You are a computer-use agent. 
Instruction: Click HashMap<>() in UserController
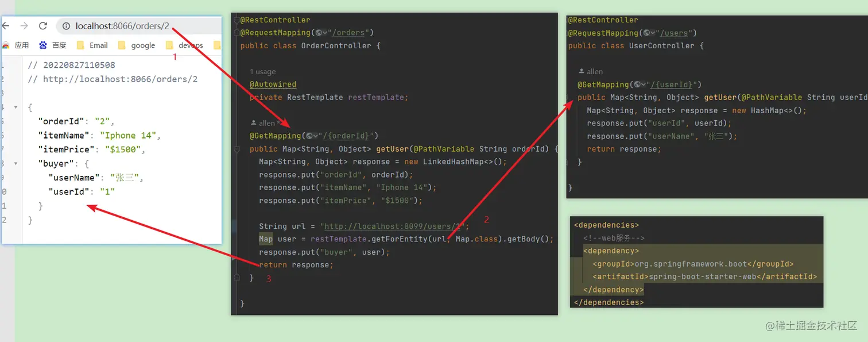(776, 110)
